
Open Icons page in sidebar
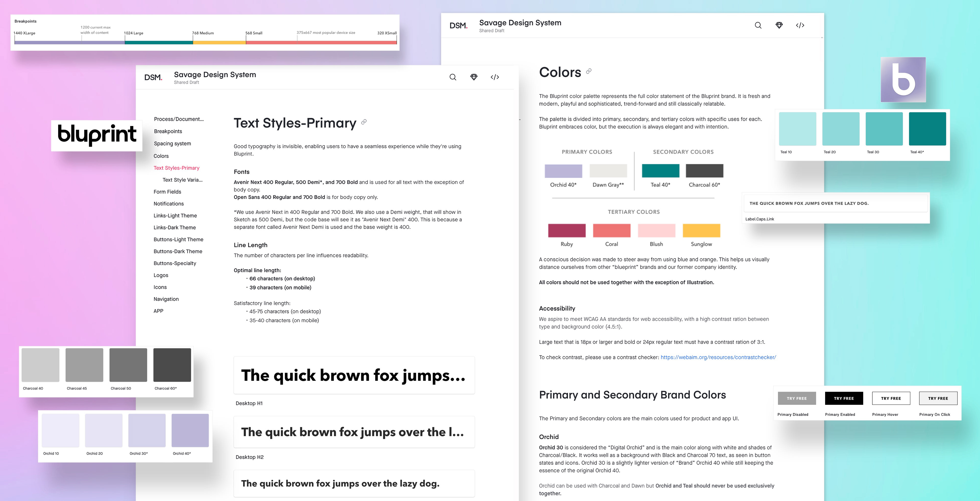160,287
